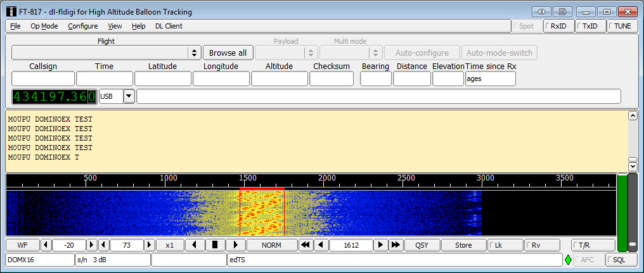Toggle the Lk lock checkbox
Screen dimensions: 644x273
click(x=506, y=246)
